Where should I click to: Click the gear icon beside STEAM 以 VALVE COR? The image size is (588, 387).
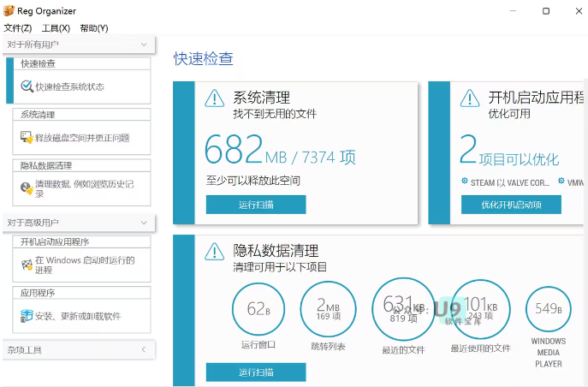click(x=465, y=182)
